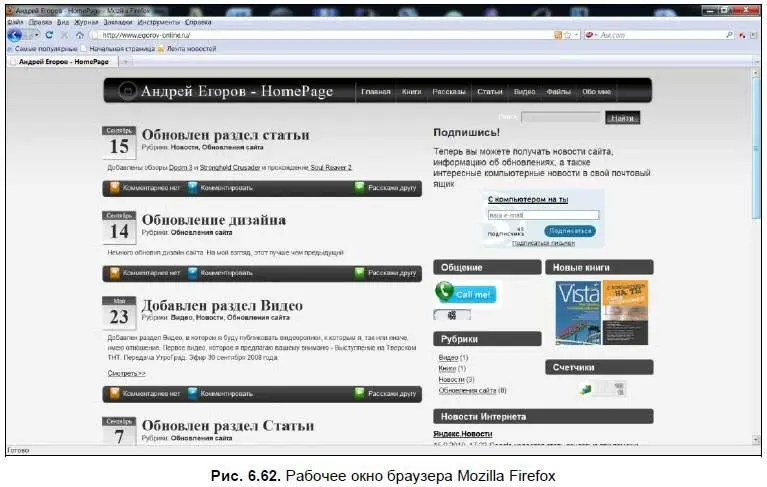Open the Справка menu
This screenshot has width=767, height=487.
(198, 22)
